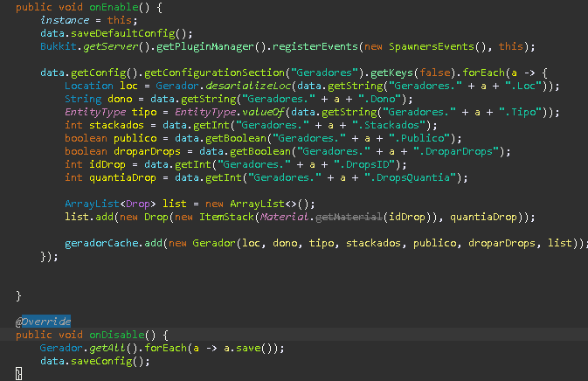Click the ".Dono" string literal

[380, 99]
